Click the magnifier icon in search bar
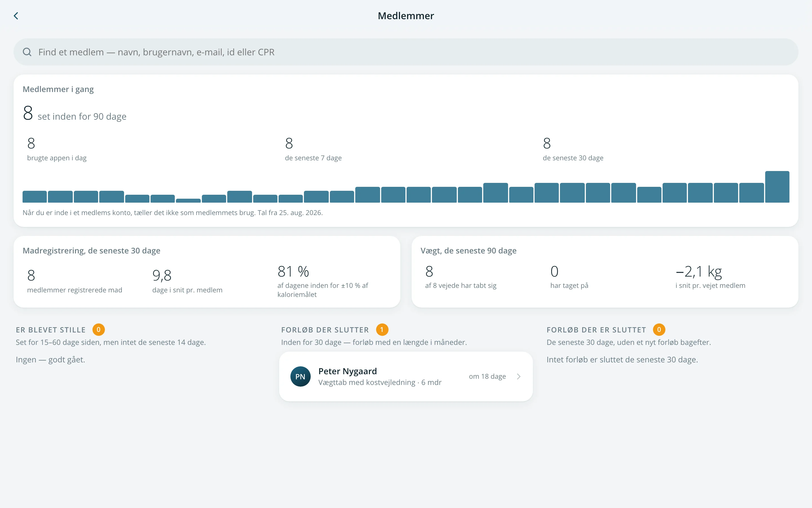Screen dimensions: 812x508 coord(27,52)
